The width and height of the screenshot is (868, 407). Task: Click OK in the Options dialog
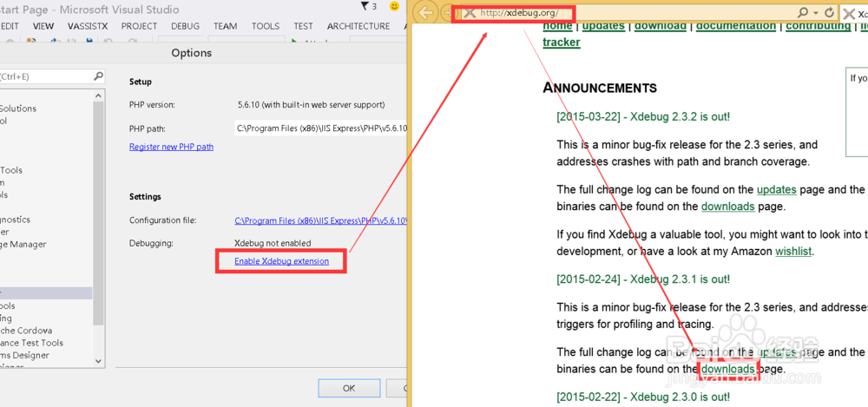349,388
